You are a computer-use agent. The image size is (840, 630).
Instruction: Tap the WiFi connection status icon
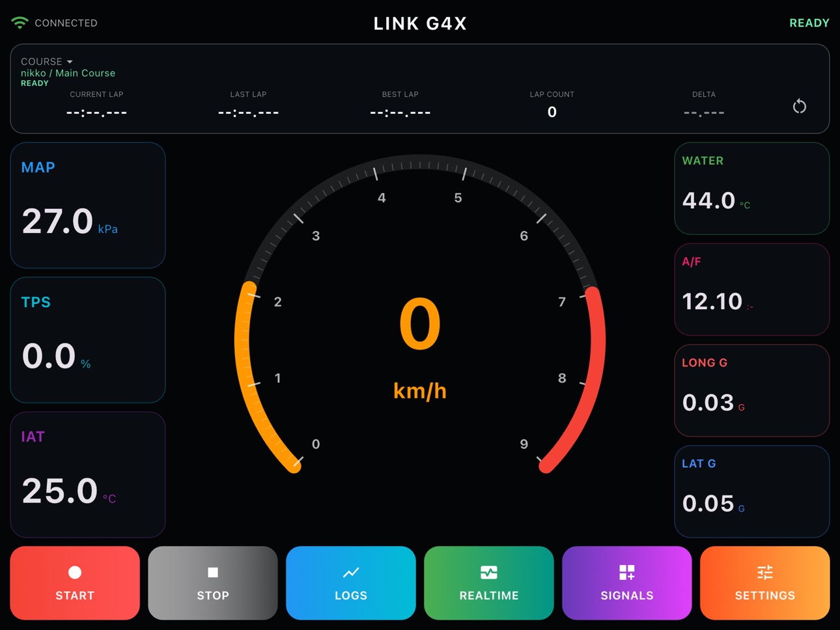pos(20,23)
